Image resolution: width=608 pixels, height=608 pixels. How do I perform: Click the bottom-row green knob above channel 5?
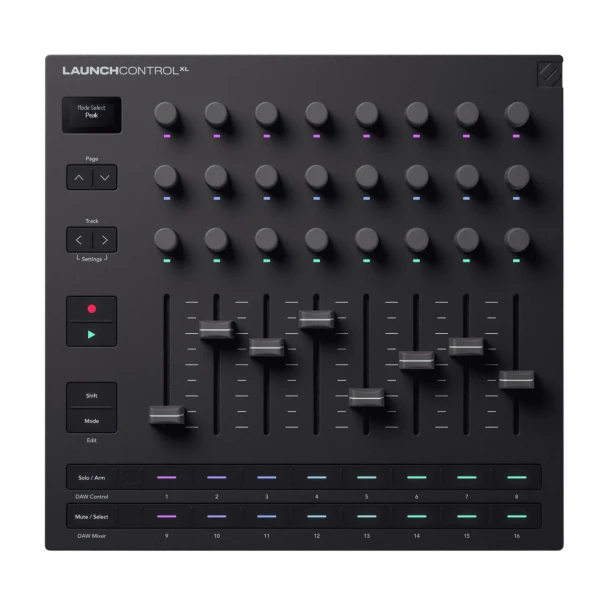pyautogui.click(x=366, y=240)
